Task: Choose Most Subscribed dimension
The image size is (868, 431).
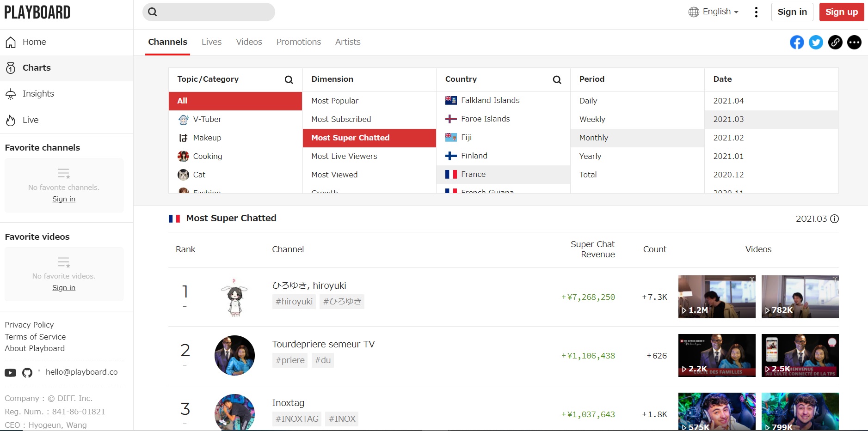Action: pos(369,119)
